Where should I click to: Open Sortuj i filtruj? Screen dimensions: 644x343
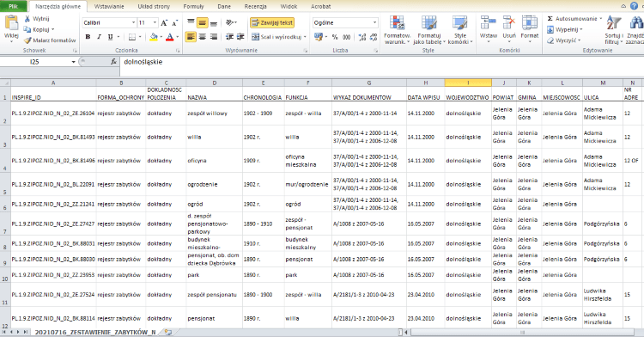(614, 30)
